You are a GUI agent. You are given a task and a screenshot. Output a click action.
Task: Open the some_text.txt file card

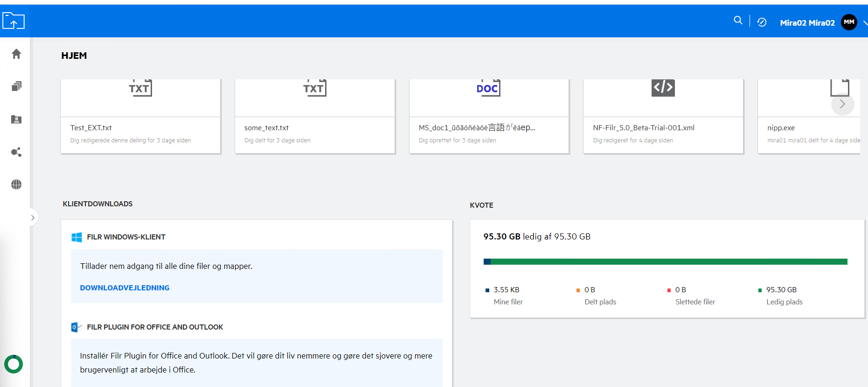[x=315, y=117]
